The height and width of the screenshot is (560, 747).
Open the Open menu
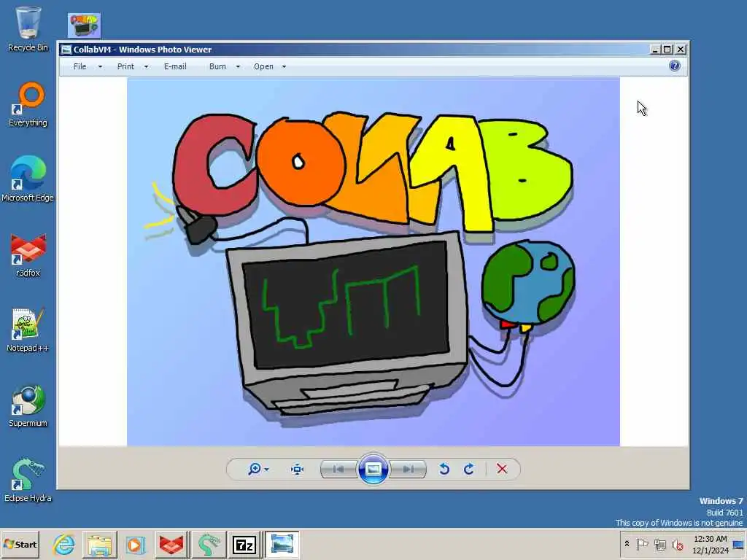pyautogui.click(x=263, y=66)
